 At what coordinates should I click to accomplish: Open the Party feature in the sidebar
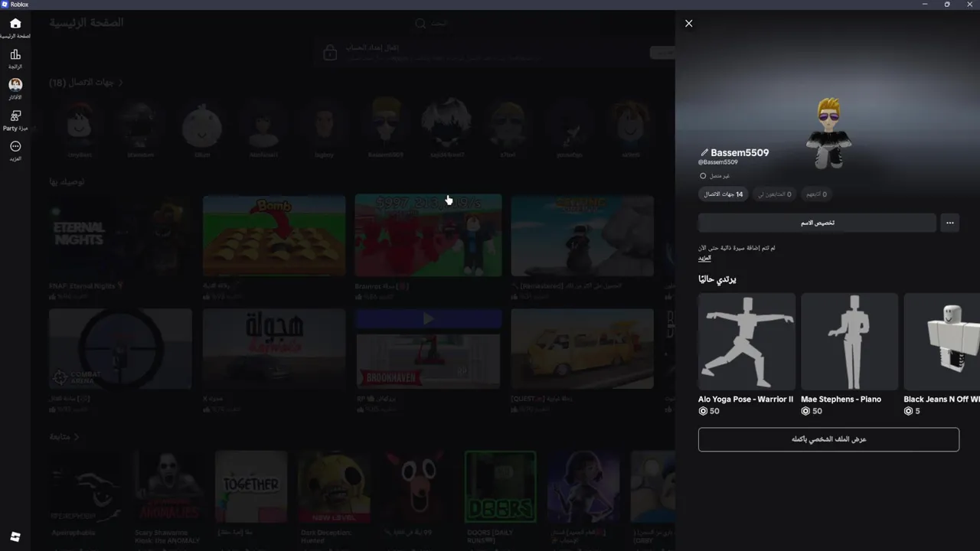[15, 120]
